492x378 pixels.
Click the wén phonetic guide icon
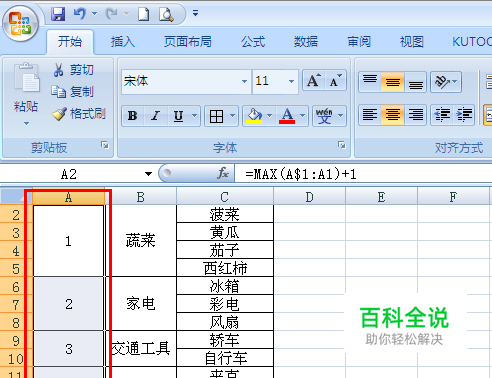tap(324, 116)
